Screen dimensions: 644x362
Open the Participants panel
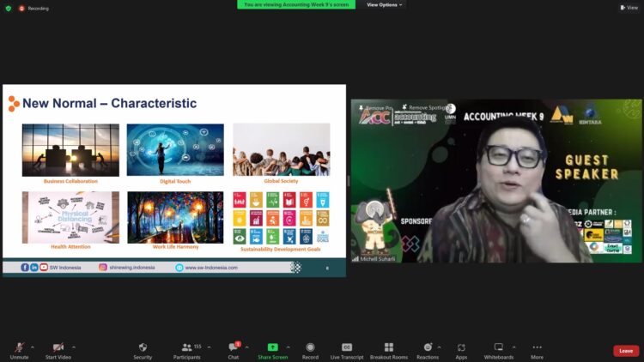(x=186, y=350)
